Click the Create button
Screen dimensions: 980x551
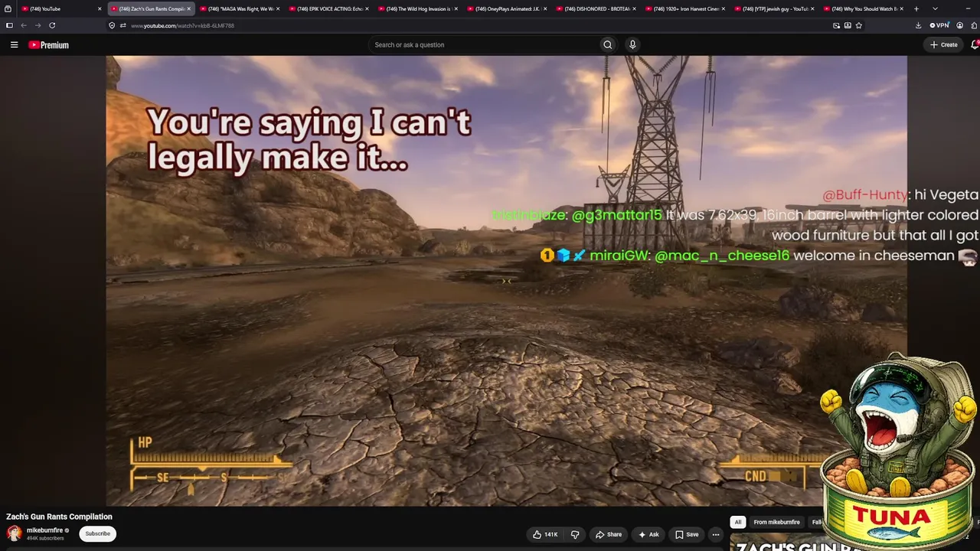[x=944, y=45]
